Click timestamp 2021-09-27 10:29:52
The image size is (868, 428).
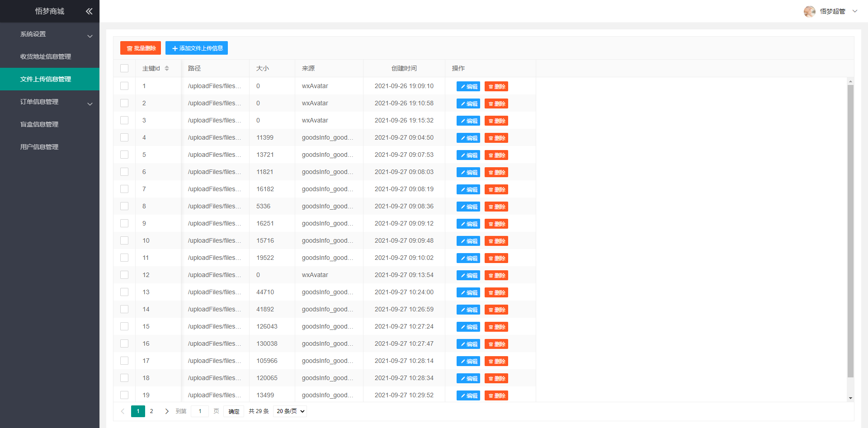coord(404,395)
